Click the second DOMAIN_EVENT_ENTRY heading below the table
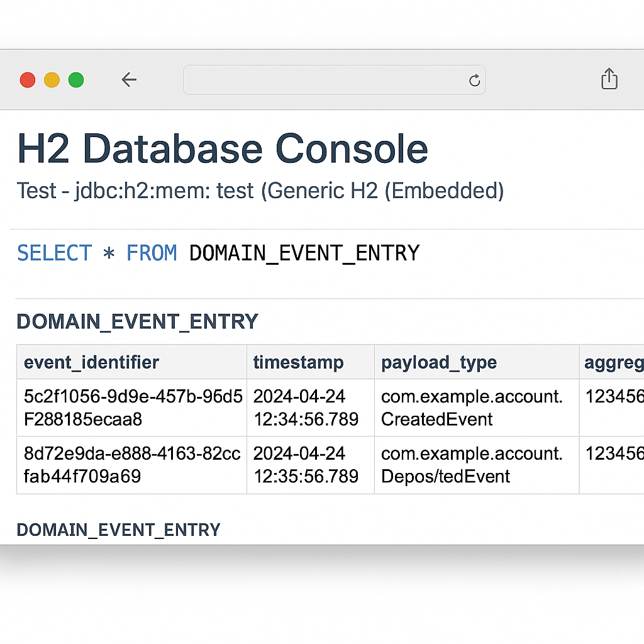Screen dimensions: 644x644 118,530
